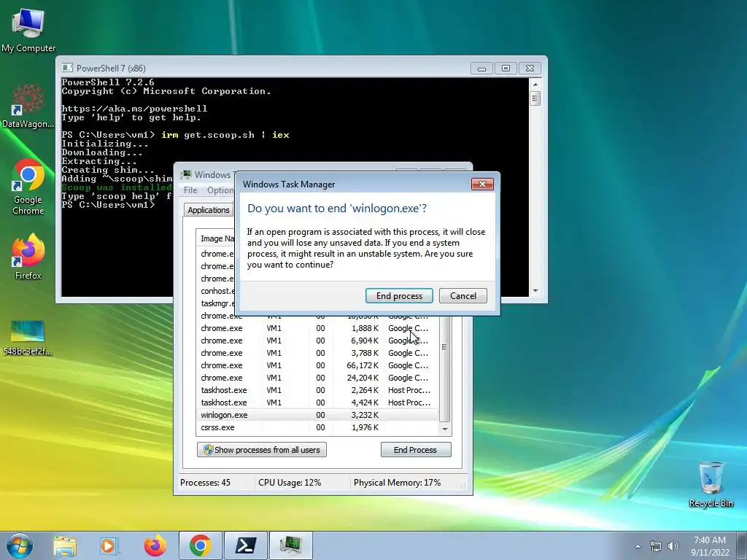Select the csrss.exe process row
The height and width of the screenshot is (560, 747).
pyautogui.click(x=317, y=427)
